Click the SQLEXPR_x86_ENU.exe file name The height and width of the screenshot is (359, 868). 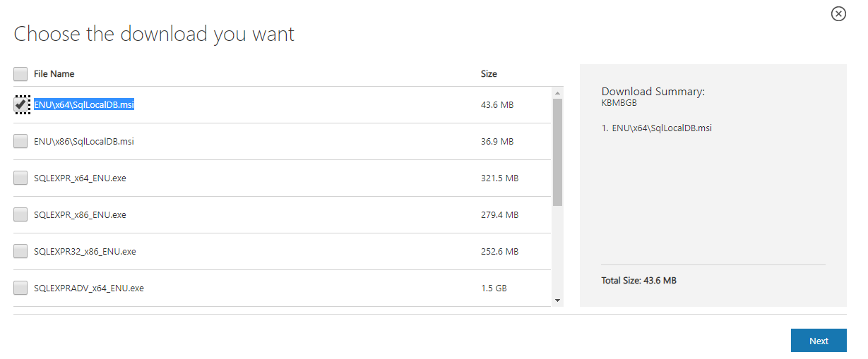click(80, 215)
